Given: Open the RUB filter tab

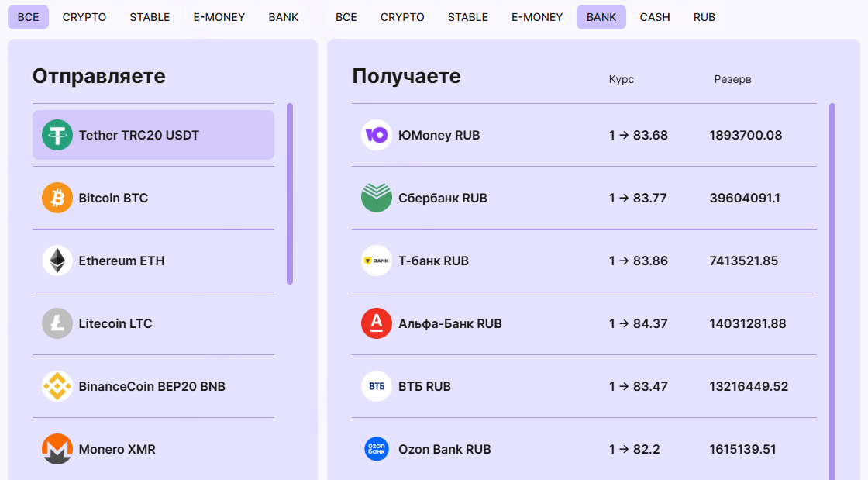Looking at the screenshot, I should [704, 17].
